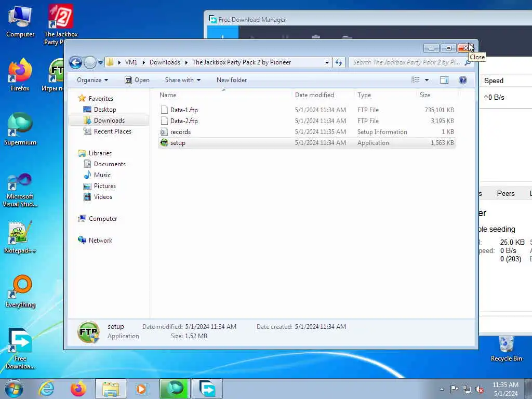Select the setup application file
The image size is (532, 399).
tap(307, 143)
